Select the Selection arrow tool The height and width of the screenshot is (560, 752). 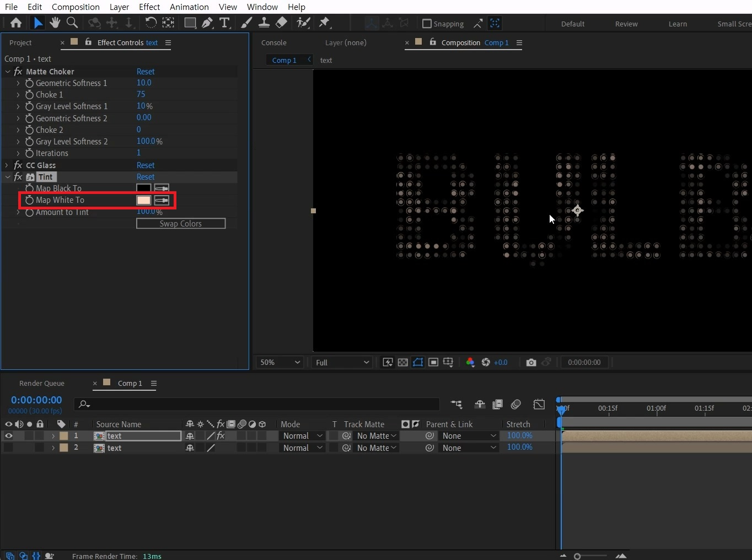(37, 23)
